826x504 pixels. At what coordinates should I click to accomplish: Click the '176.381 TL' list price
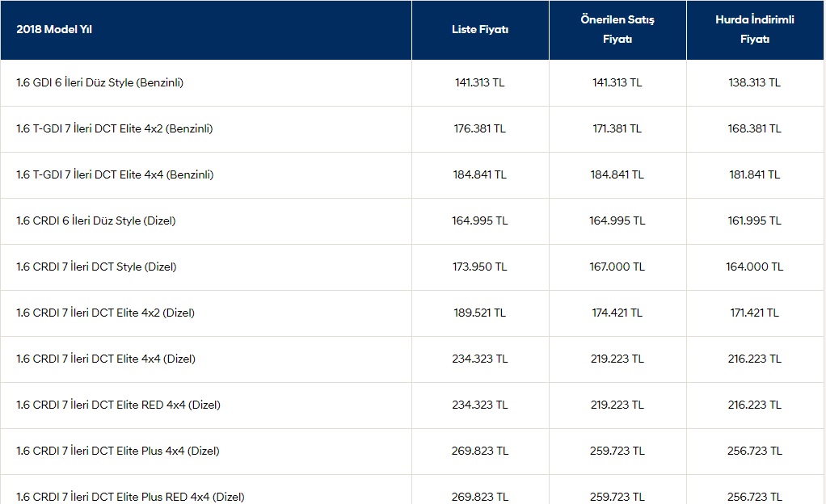click(x=480, y=129)
